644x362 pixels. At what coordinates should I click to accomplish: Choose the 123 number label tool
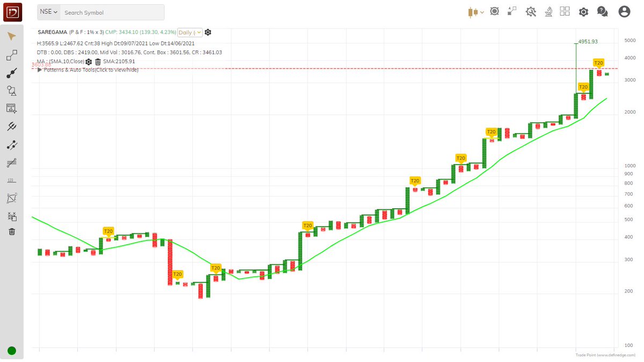coord(12,181)
